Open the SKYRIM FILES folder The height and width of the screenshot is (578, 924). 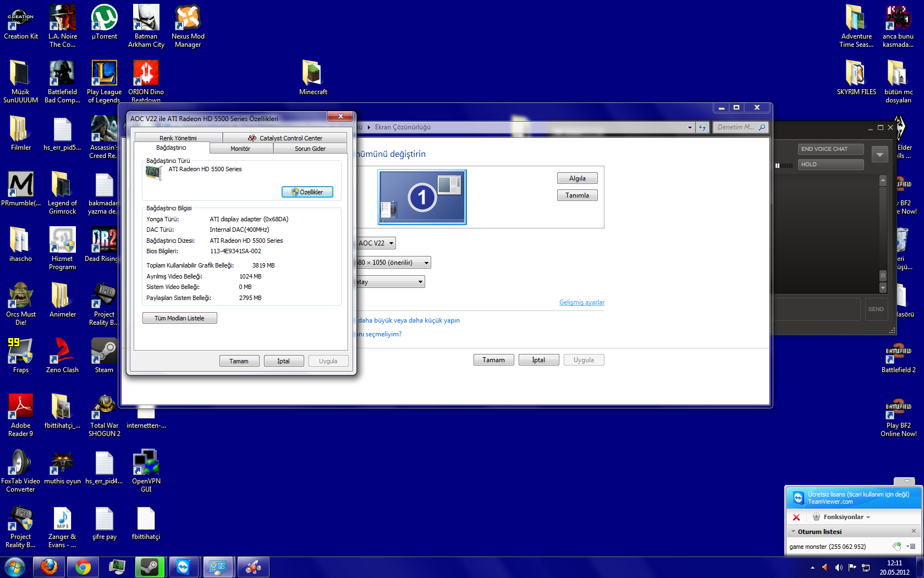pos(856,78)
